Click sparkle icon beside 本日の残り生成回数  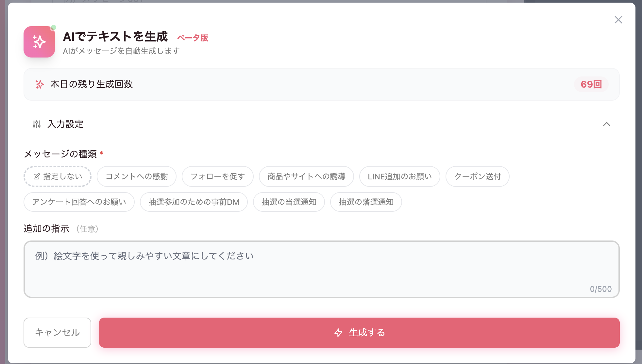40,84
